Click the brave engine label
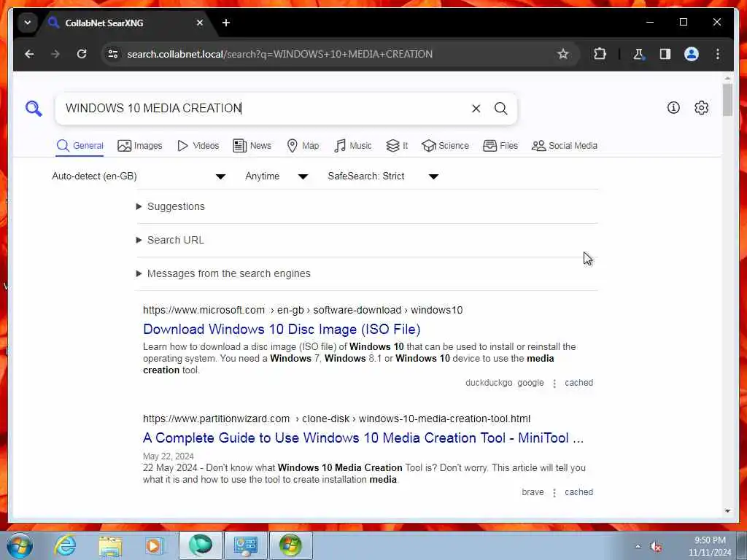This screenshot has width=747, height=560. click(x=533, y=492)
